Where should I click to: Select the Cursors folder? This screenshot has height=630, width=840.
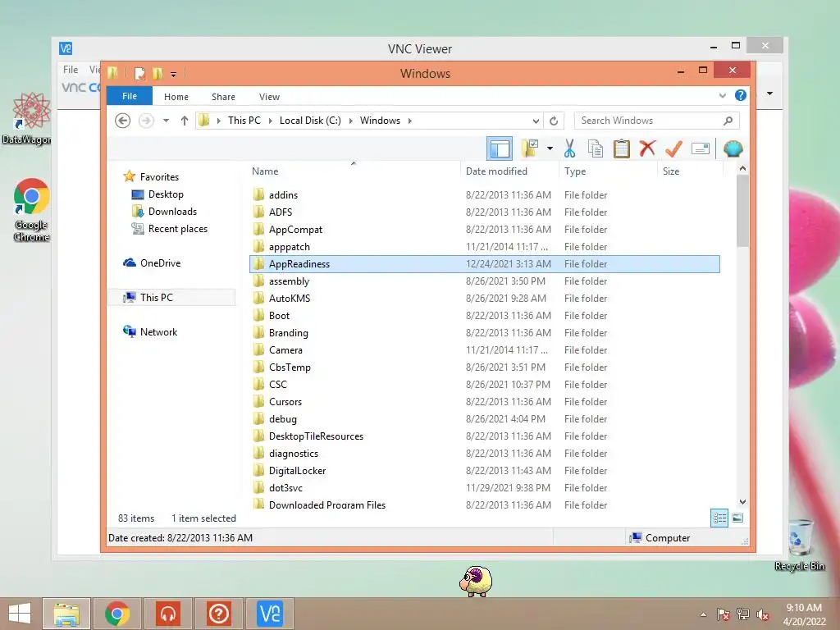pos(484,402)
